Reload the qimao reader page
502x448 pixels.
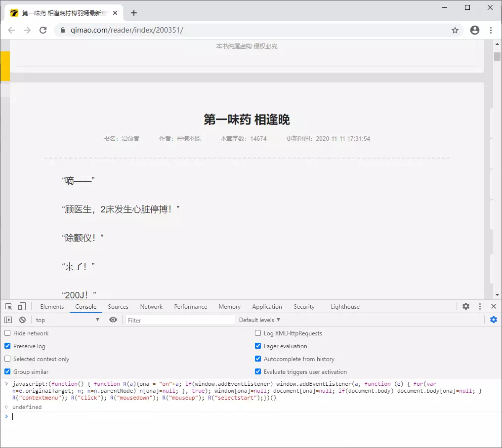tap(43, 30)
